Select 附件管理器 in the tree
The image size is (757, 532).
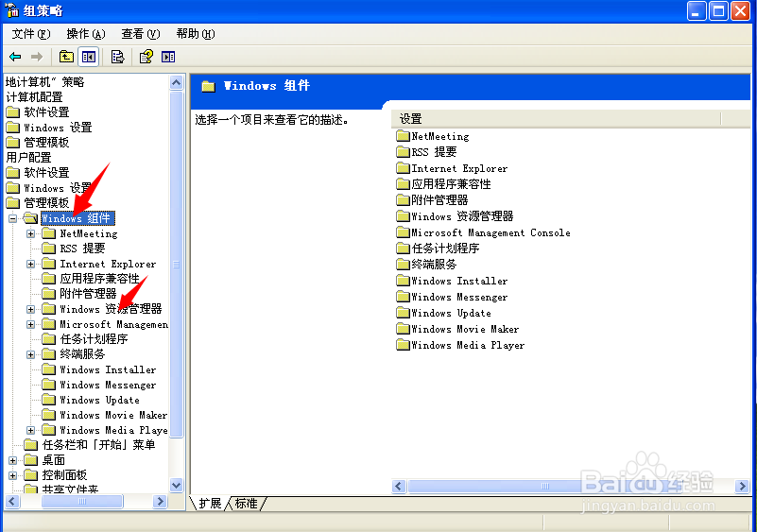pyautogui.click(x=88, y=294)
